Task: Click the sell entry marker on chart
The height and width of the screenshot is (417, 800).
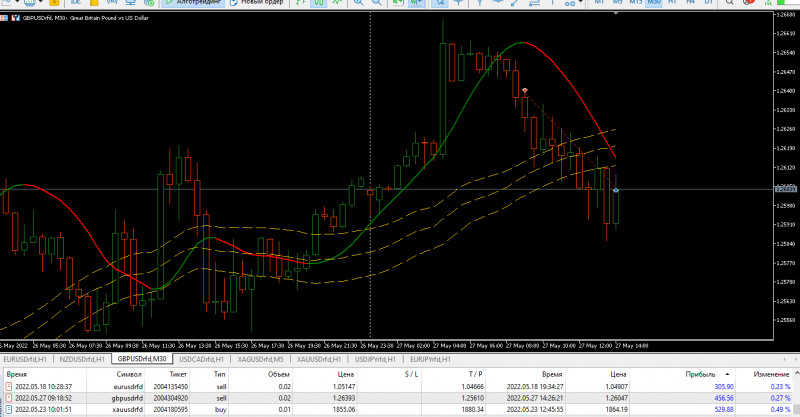Action: click(524, 90)
